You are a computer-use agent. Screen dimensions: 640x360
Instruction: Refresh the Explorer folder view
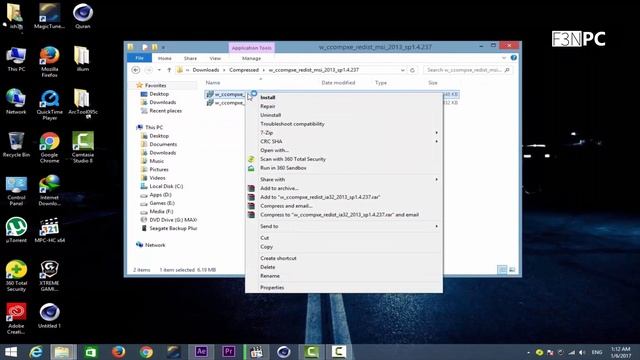point(412,70)
